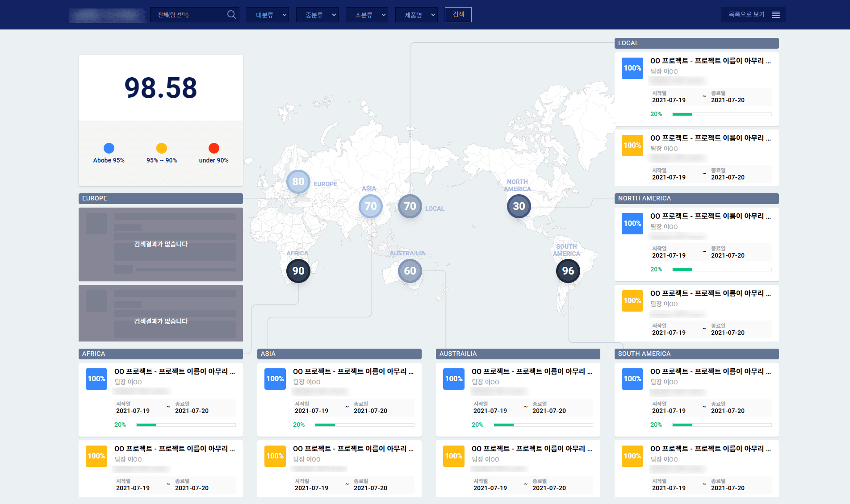Select the Australia 60 map marker
This screenshot has width=850, height=504.
(x=410, y=271)
